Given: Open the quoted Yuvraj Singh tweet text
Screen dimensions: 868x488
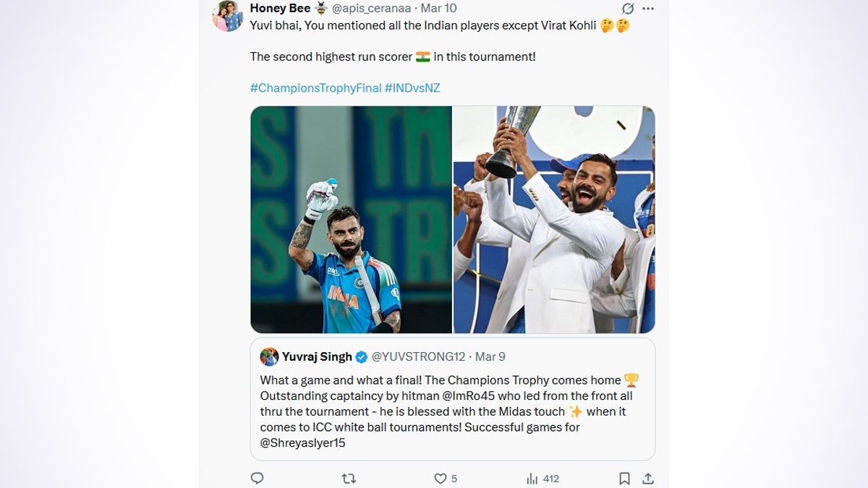Looking at the screenshot, I should (448, 411).
